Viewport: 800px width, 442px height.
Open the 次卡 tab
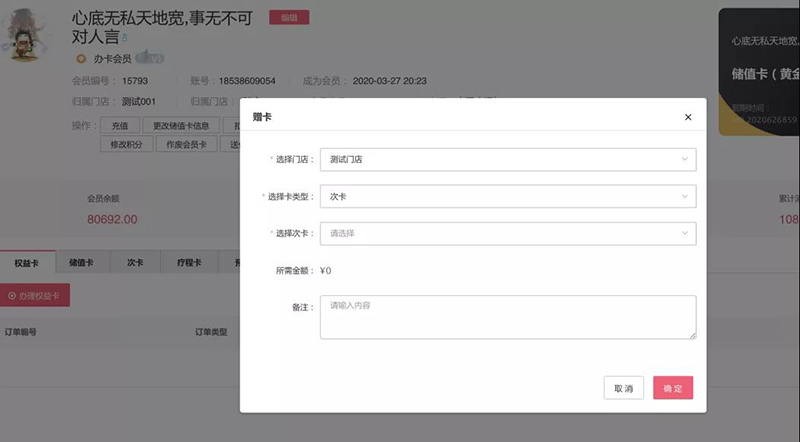(x=135, y=263)
